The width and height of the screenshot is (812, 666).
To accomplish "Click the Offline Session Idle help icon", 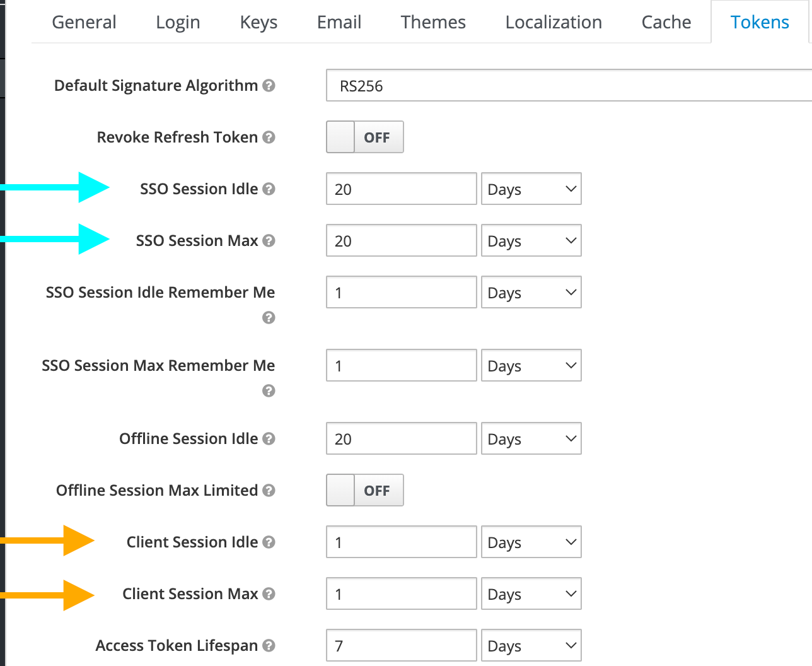I will [269, 439].
